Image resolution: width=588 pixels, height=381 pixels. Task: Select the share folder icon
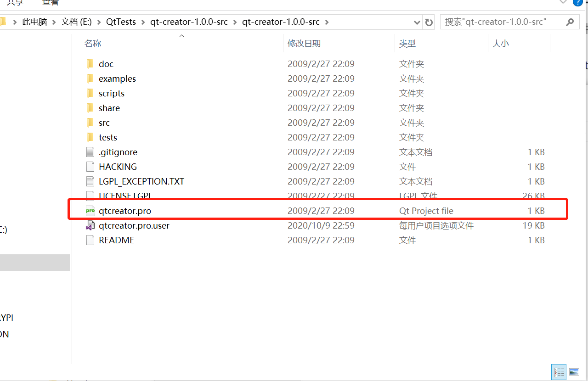pos(90,108)
